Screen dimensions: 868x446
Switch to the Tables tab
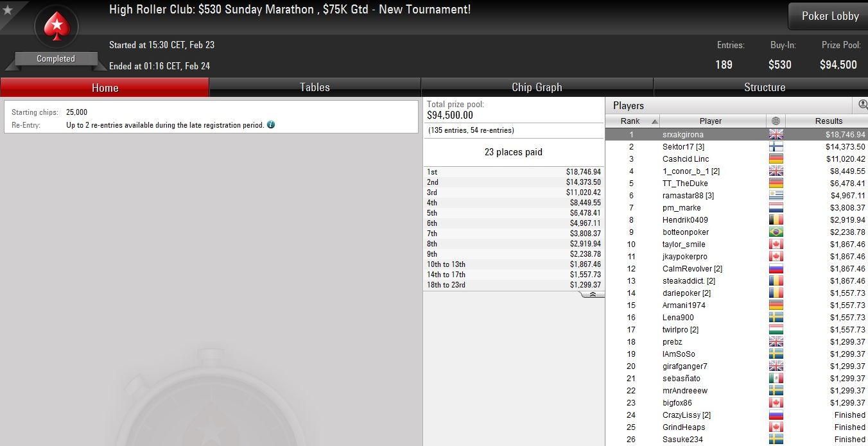point(315,87)
